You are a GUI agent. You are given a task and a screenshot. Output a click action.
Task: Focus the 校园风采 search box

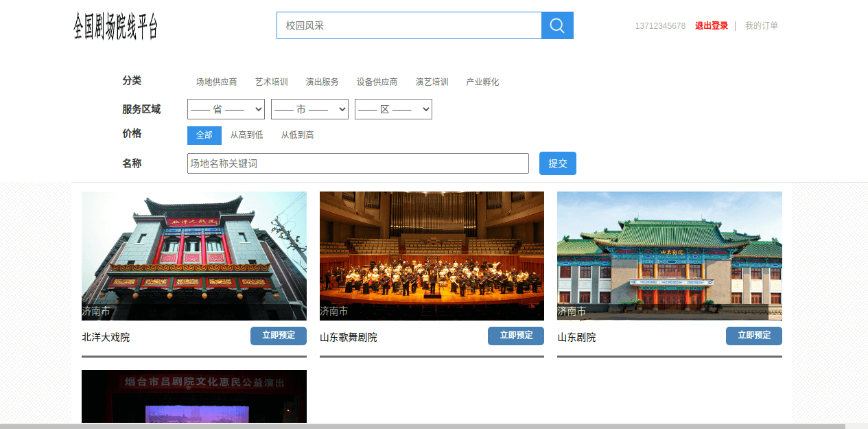[409, 25]
